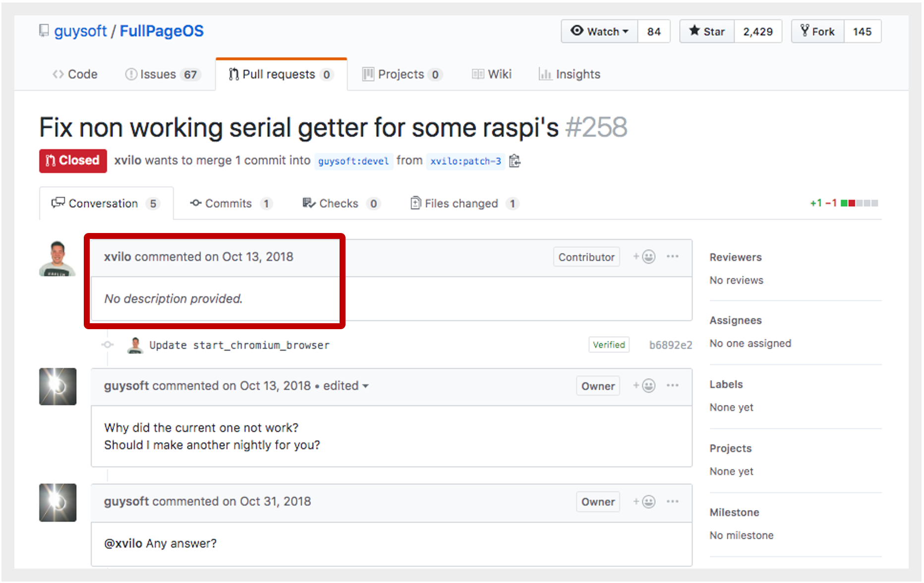This screenshot has height=583, width=924.
Task: Open the Issues tab
Action: pyautogui.click(x=162, y=74)
